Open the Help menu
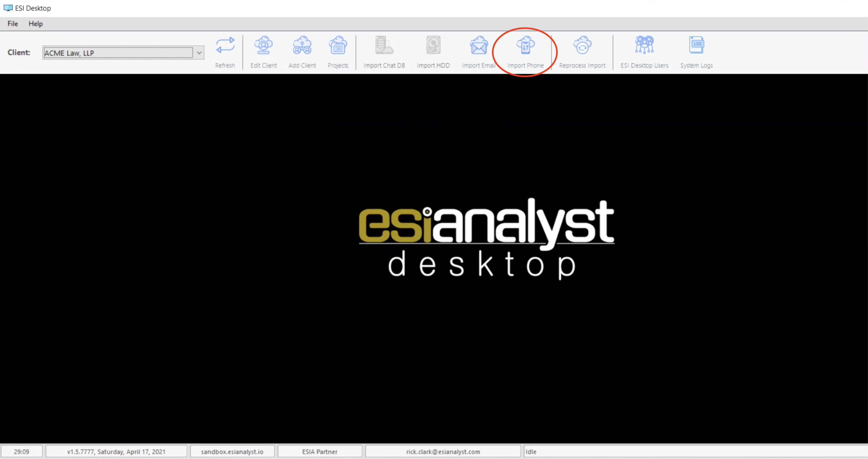This screenshot has height=459, width=868. click(35, 24)
